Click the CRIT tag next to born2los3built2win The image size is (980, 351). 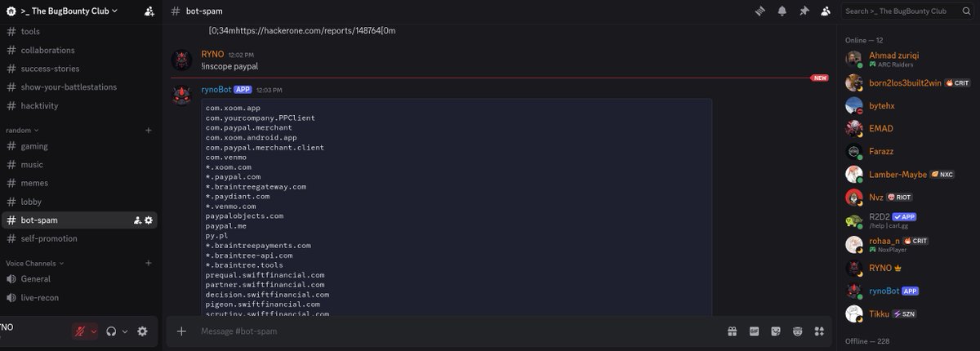[x=958, y=82]
